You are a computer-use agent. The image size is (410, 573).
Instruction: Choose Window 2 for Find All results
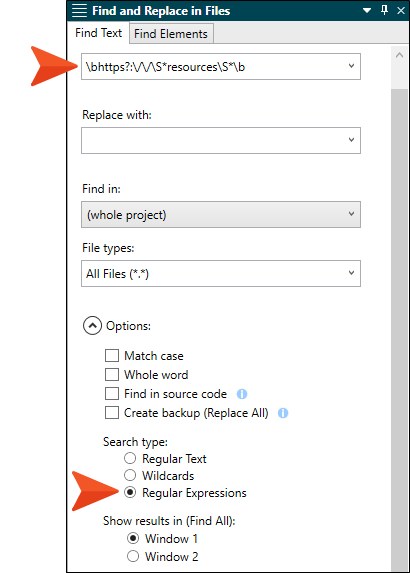click(x=133, y=556)
